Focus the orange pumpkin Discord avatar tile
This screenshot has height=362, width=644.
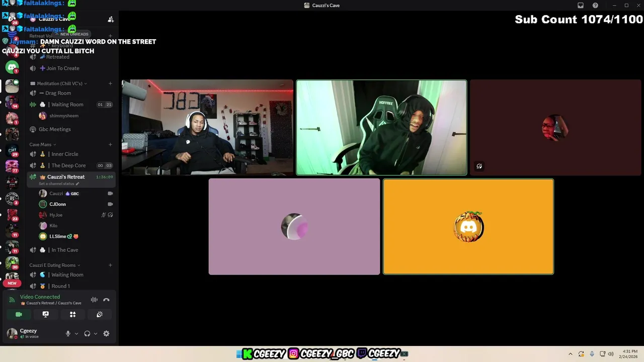tap(468, 227)
